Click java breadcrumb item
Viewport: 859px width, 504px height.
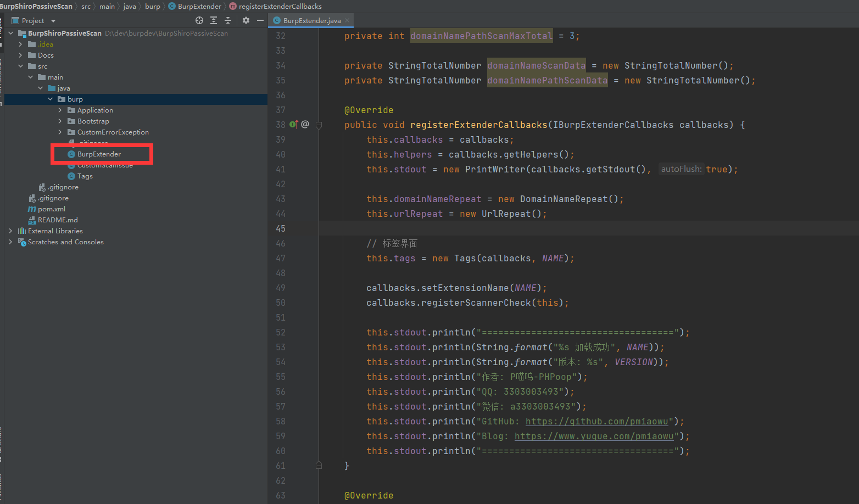click(130, 6)
